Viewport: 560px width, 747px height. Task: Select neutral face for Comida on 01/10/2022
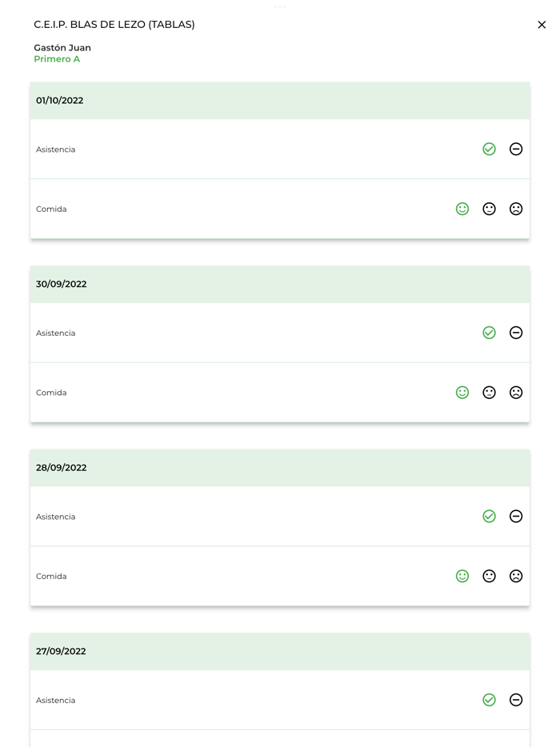pyautogui.click(x=489, y=209)
